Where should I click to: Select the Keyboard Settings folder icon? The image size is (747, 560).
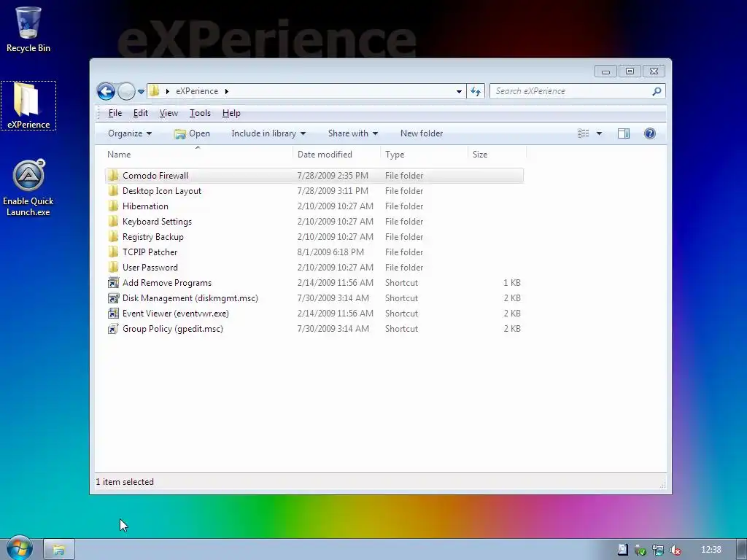[x=113, y=222]
